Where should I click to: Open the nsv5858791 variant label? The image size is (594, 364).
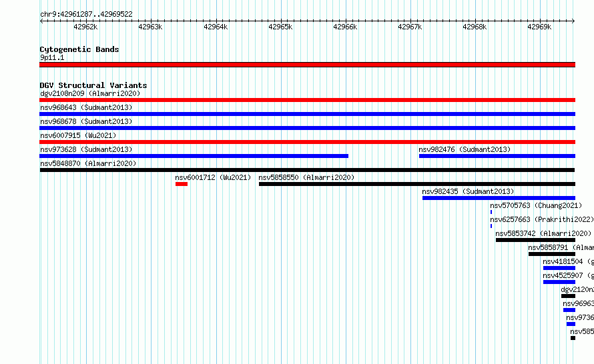[561, 247]
